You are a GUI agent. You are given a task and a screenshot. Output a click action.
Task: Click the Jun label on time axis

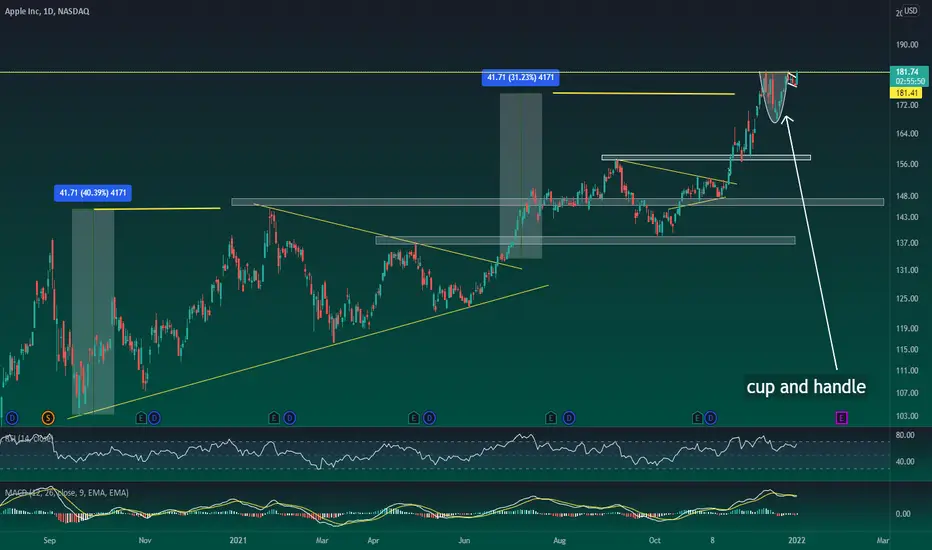click(464, 540)
